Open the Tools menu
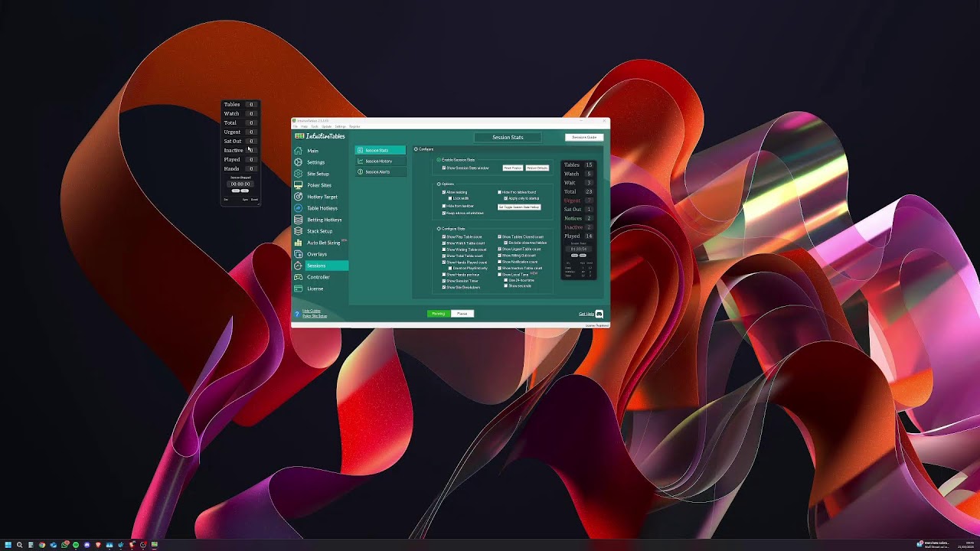 [x=314, y=126]
